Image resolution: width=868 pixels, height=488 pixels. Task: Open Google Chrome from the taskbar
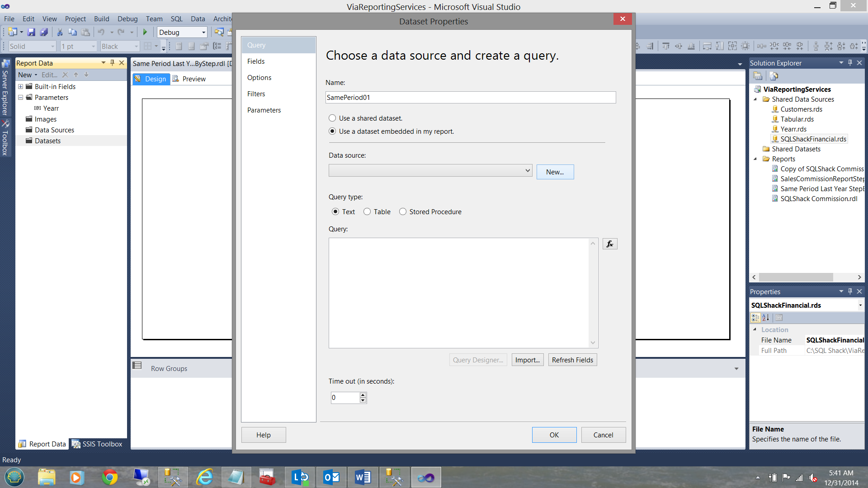[x=109, y=477]
